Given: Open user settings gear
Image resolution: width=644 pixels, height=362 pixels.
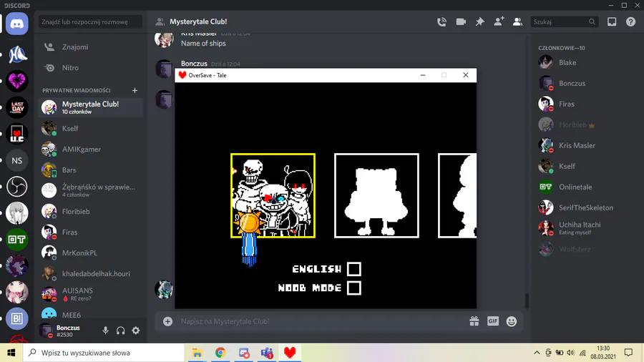Looking at the screenshot, I should click(x=135, y=331).
